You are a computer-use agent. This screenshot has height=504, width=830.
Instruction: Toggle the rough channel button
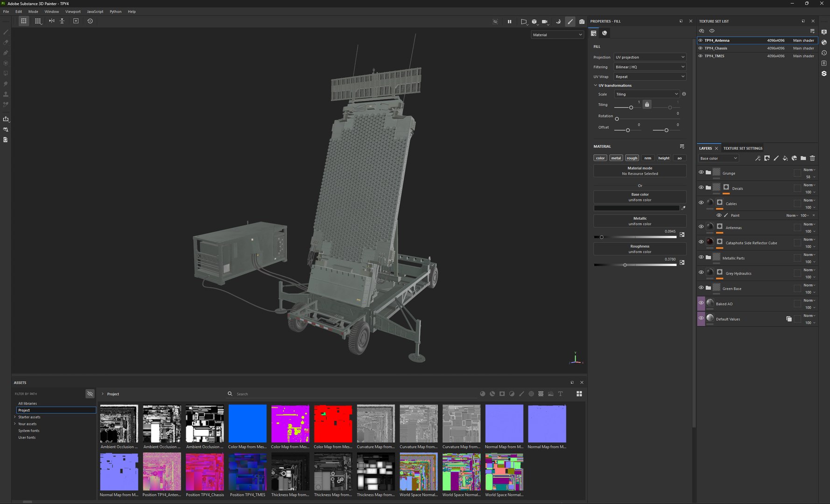pyautogui.click(x=632, y=158)
